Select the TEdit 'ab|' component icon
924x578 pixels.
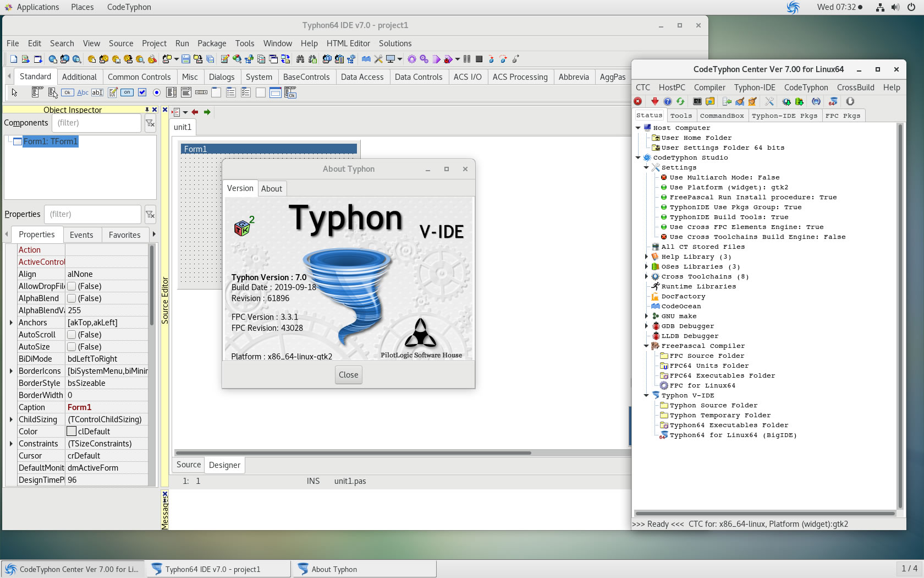click(97, 92)
